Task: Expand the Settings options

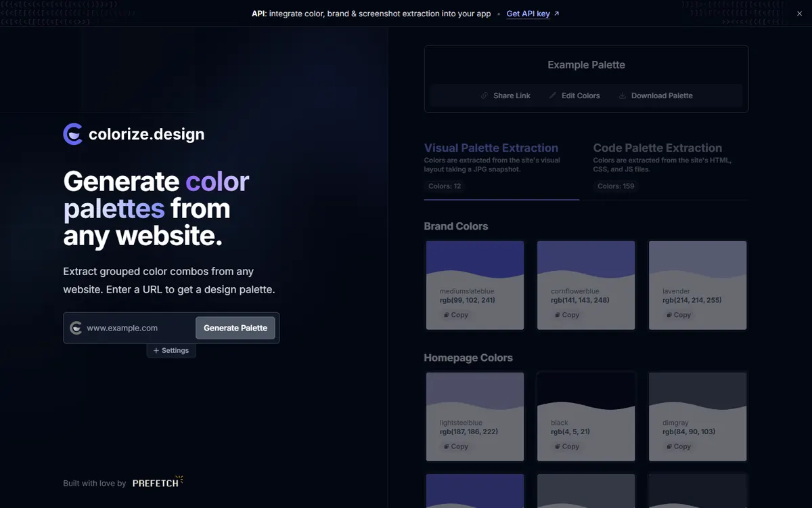Action: (171, 351)
